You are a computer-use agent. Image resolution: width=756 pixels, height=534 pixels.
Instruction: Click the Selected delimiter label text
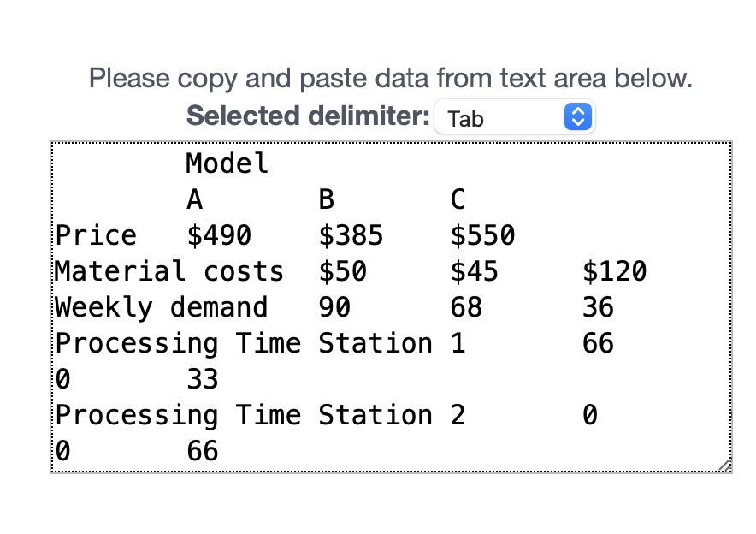[309, 116]
